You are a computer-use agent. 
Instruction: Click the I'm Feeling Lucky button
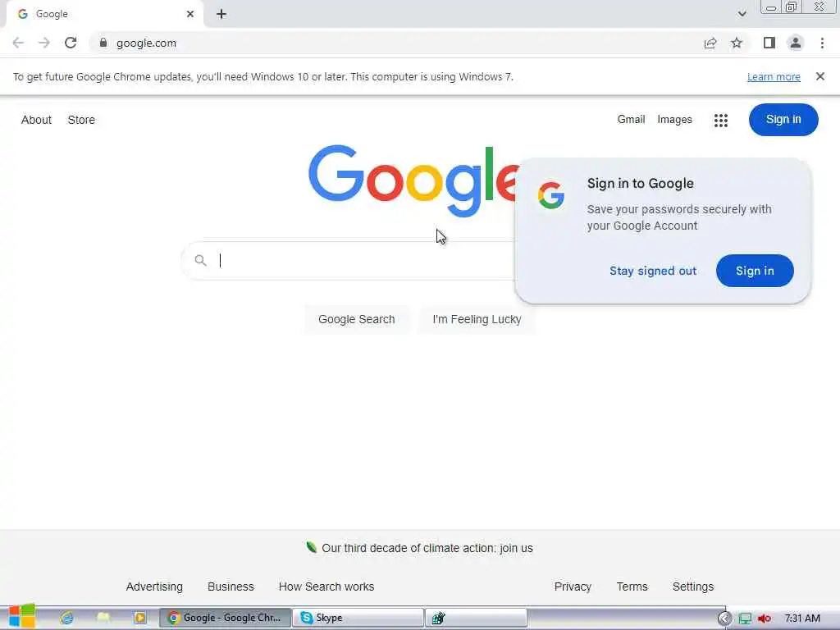click(x=477, y=319)
